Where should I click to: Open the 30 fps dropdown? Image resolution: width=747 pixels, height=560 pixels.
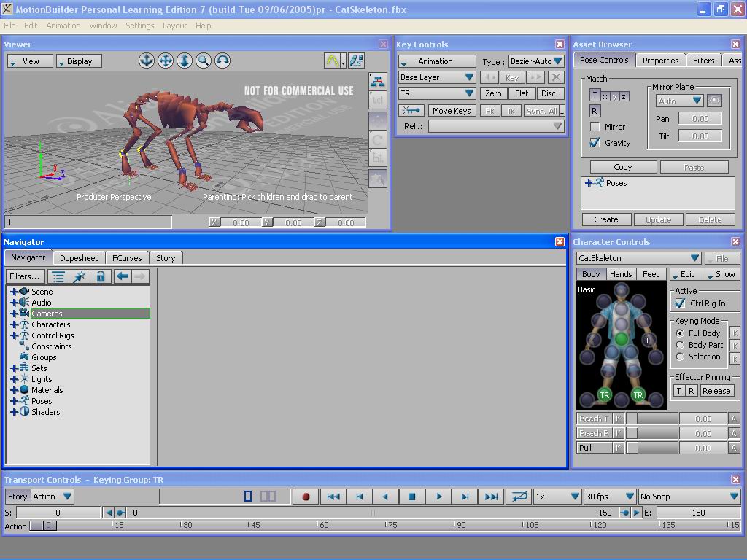coord(610,496)
